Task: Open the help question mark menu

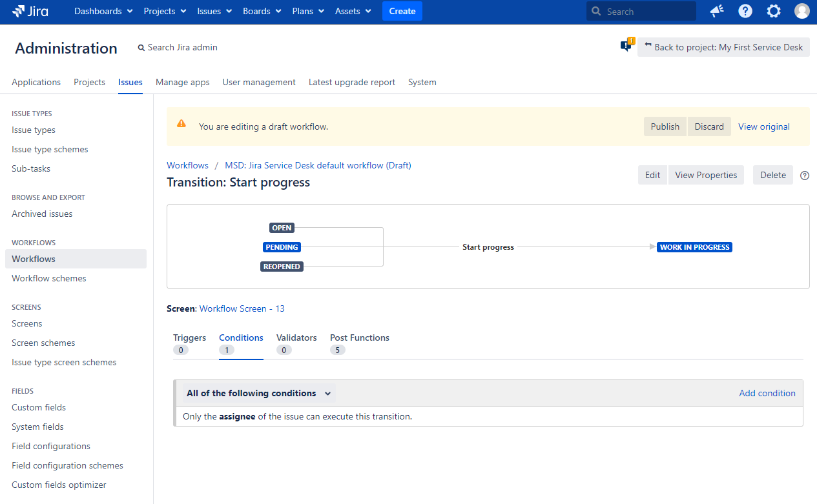Action: click(x=745, y=11)
